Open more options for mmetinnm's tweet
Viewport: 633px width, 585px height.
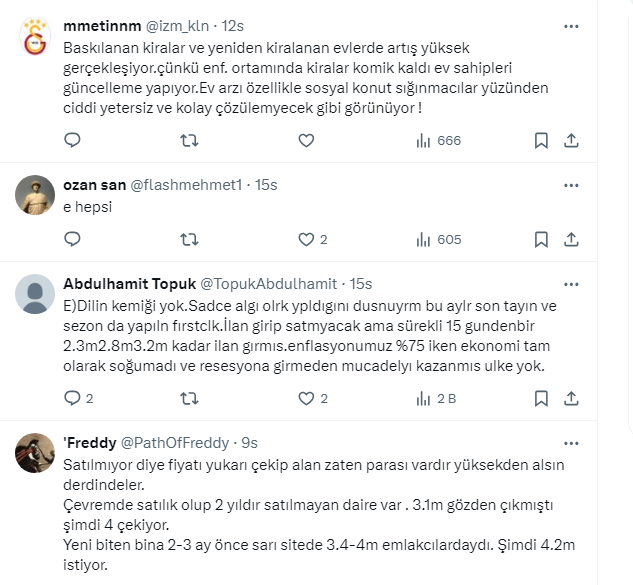coord(571,26)
